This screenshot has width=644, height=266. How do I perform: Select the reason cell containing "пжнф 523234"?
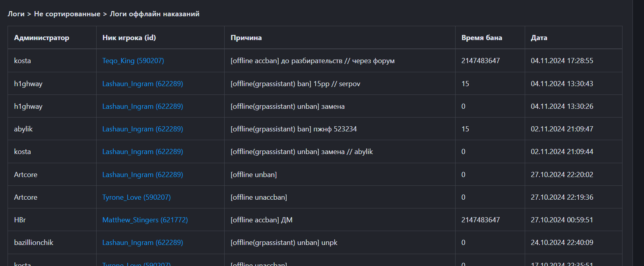(293, 129)
